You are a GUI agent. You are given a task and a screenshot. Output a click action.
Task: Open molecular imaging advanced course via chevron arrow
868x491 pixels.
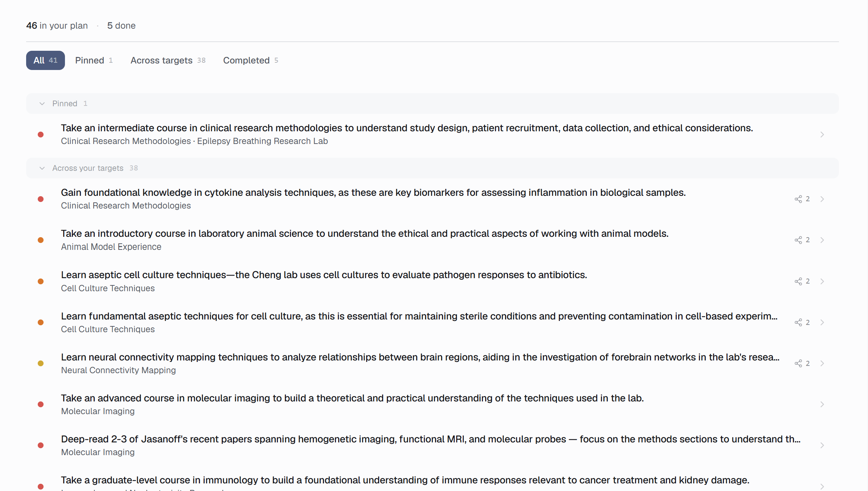click(822, 404)
